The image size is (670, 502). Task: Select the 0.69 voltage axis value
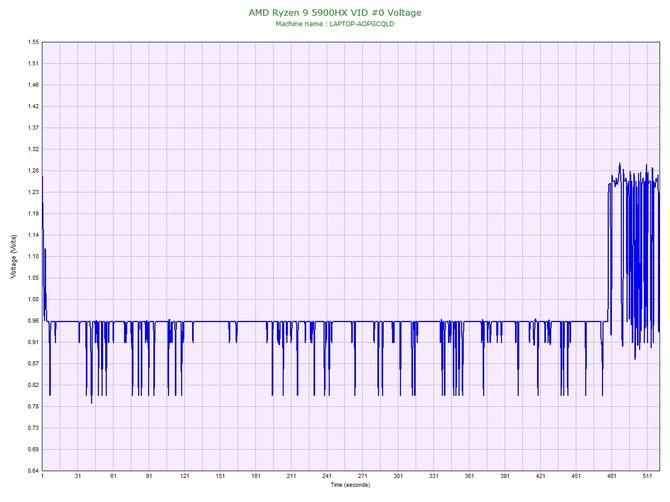(x=33, y=449)
